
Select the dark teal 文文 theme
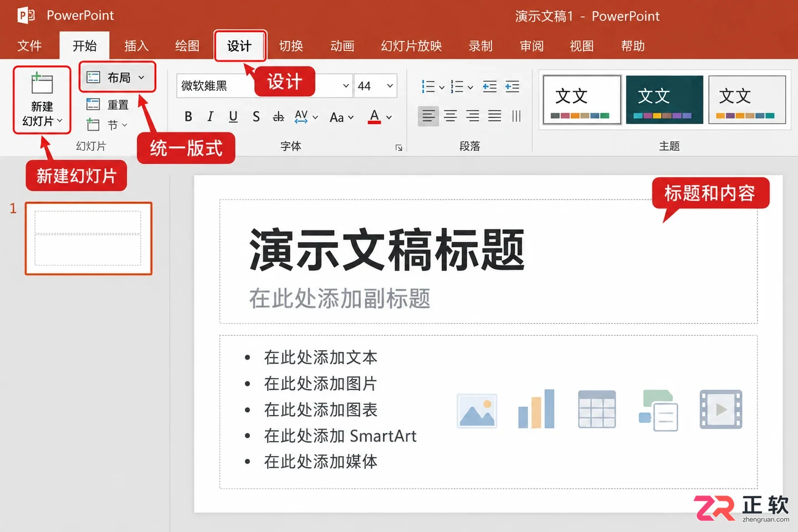[664, 100]
